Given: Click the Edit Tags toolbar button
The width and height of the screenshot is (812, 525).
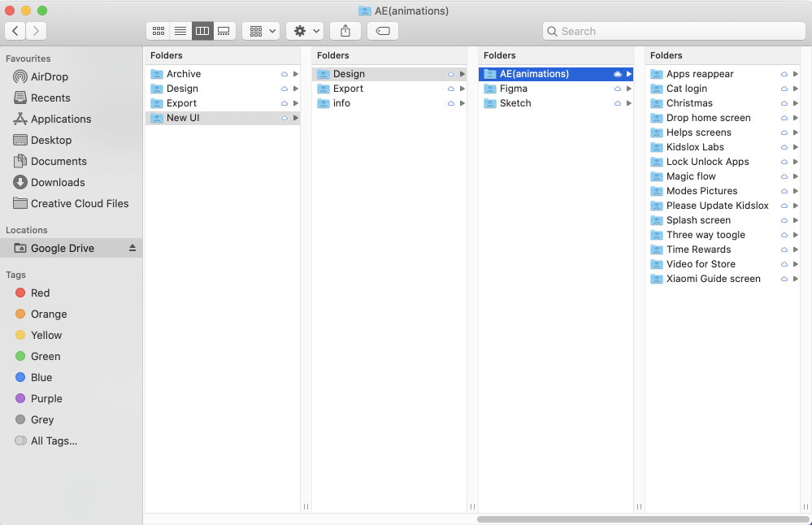Looking at the screenshot, I should pyautogui.click(x=383, y=31).
